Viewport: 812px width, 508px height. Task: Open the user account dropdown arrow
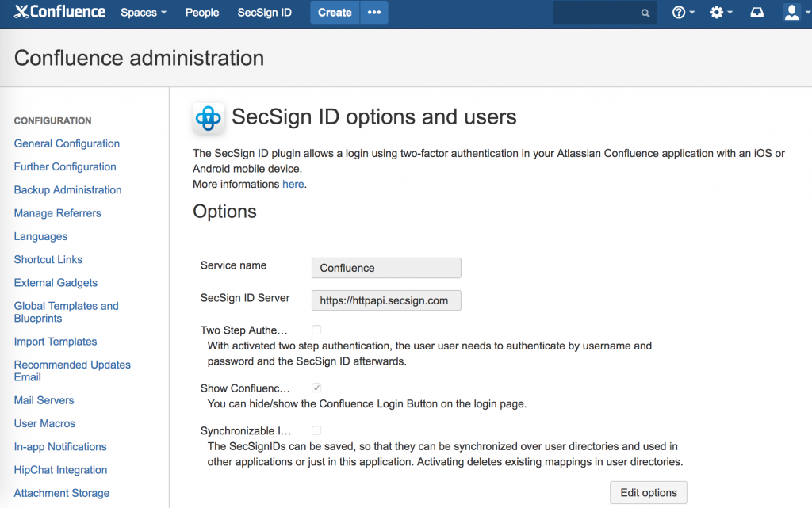807,12
